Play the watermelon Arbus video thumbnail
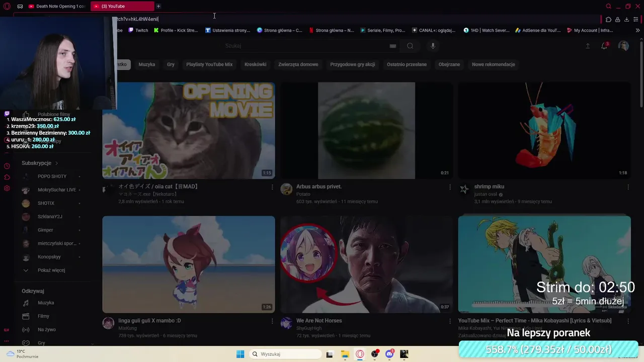Viewport: 644px width, 362px height. pos(366,130)
